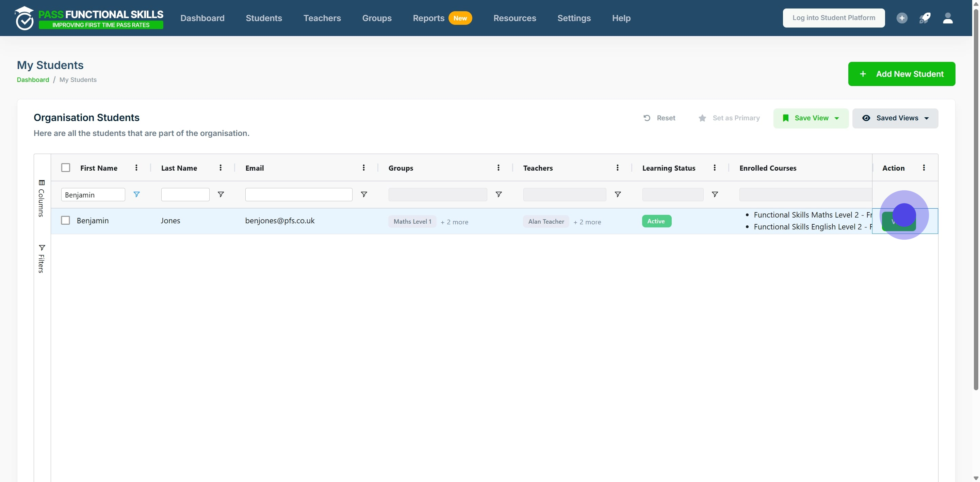Click the First Name filter funnel icon
Image resolution: width=980 pixels, height=482 pixels.
pos(136,194)
